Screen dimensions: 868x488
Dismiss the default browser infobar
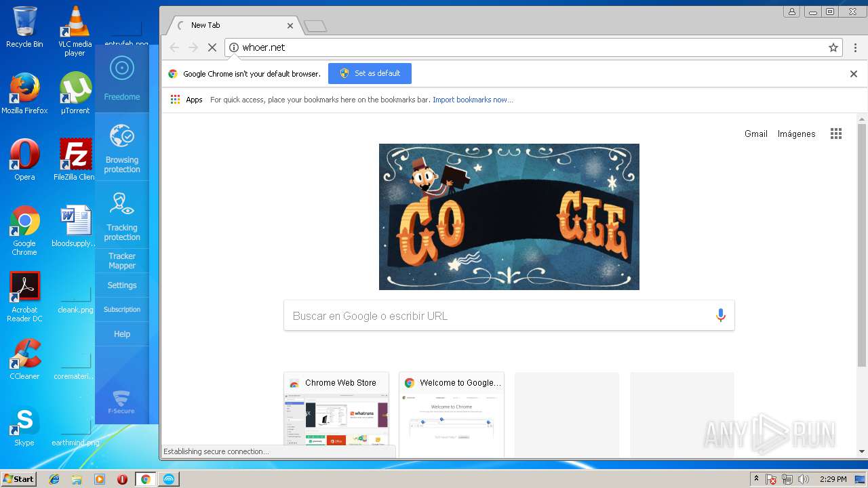[x=854, y=74]
